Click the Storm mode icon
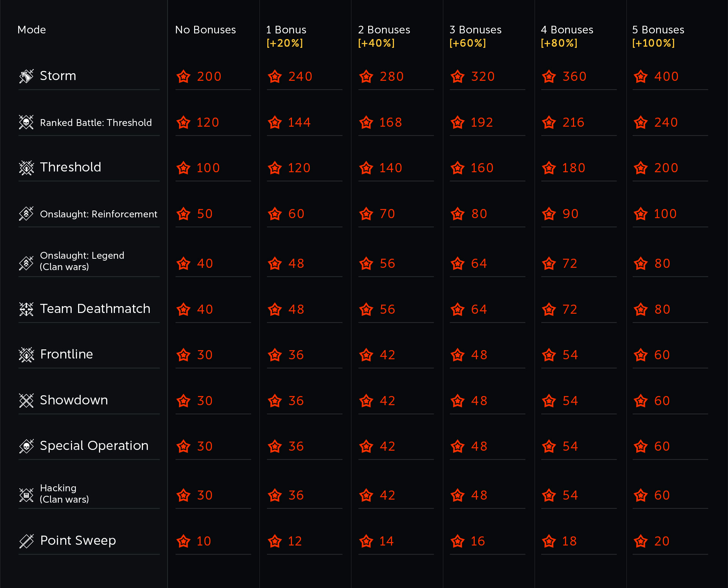The image size is (728, 588). (x=27, y=76)
